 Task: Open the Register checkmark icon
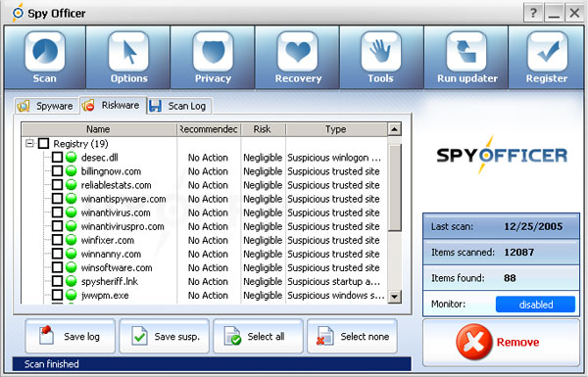(547, 52)
